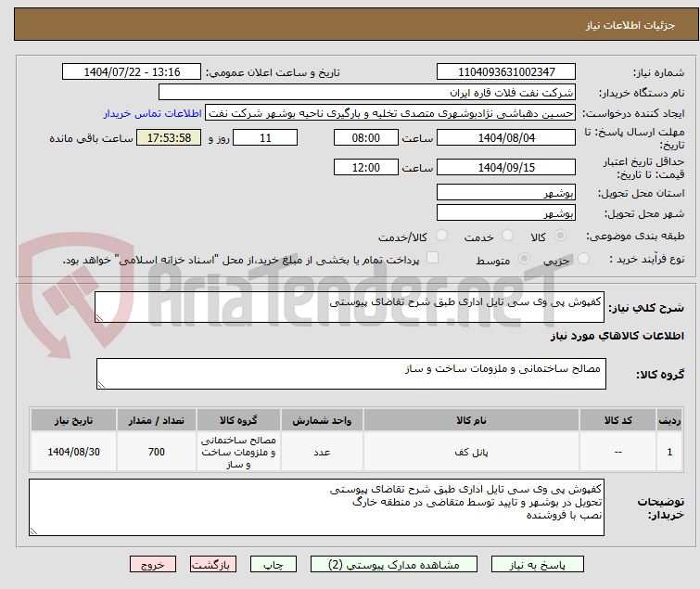Click the price validity date 1404/09/15
700x589 pixels.
tap(506, 168)
